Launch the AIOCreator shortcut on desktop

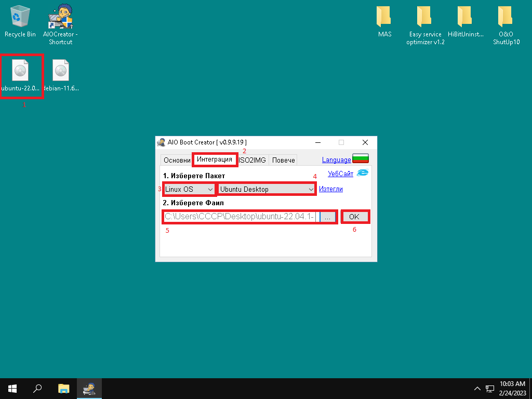tap(61, 18)
